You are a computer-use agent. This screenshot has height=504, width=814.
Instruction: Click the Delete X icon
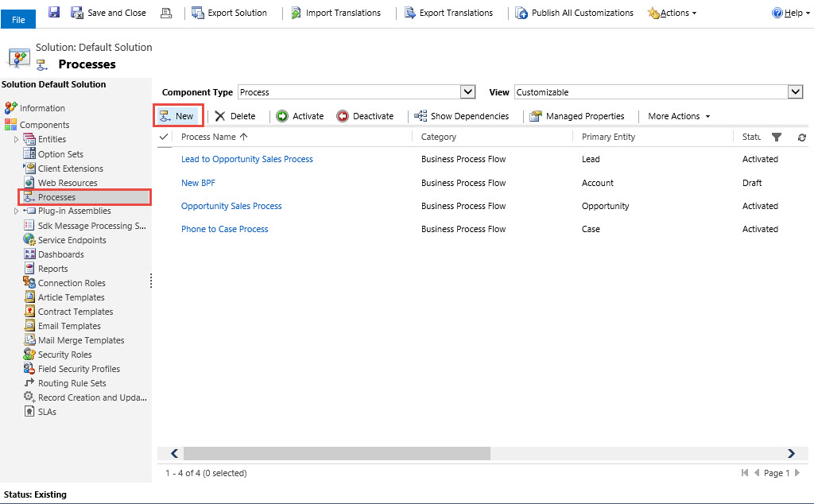click(x=220, y=116)
